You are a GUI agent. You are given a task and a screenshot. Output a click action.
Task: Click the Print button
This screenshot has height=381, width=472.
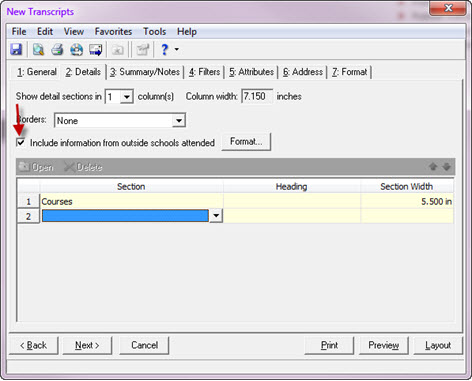329,345
